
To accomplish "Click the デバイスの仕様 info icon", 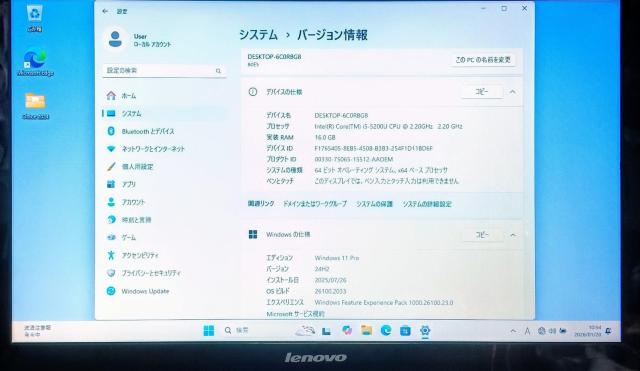I will tap(253, 92).
